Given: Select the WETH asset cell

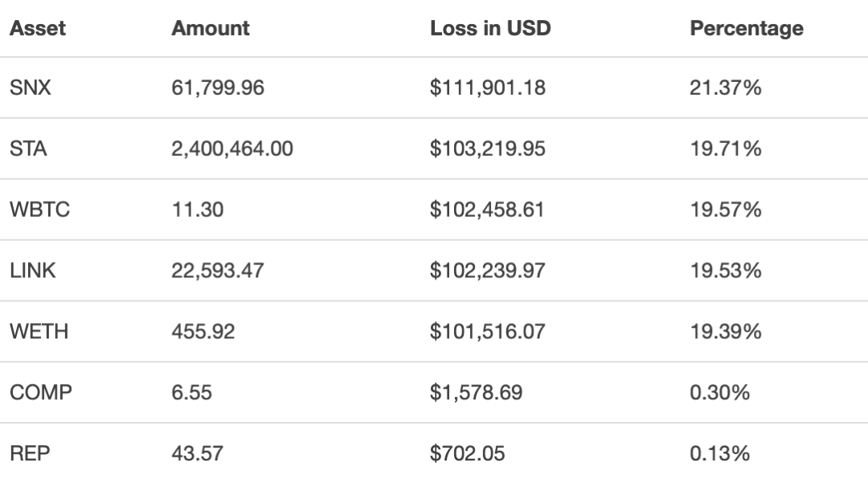Looking at the screenshot, I should point(39,331).
